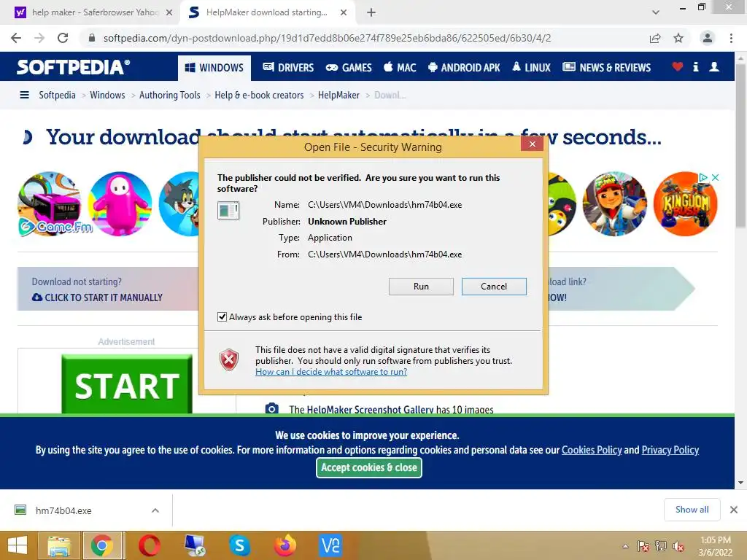
Task: Click the user account icon in Softpedia header
Action: (x=714, y=66)
